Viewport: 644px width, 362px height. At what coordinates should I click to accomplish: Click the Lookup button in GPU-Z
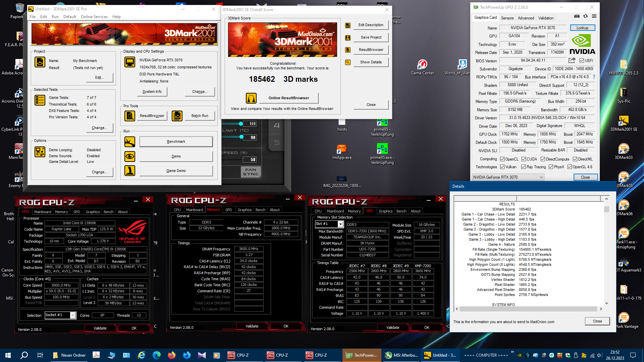(x=582, y=28)
